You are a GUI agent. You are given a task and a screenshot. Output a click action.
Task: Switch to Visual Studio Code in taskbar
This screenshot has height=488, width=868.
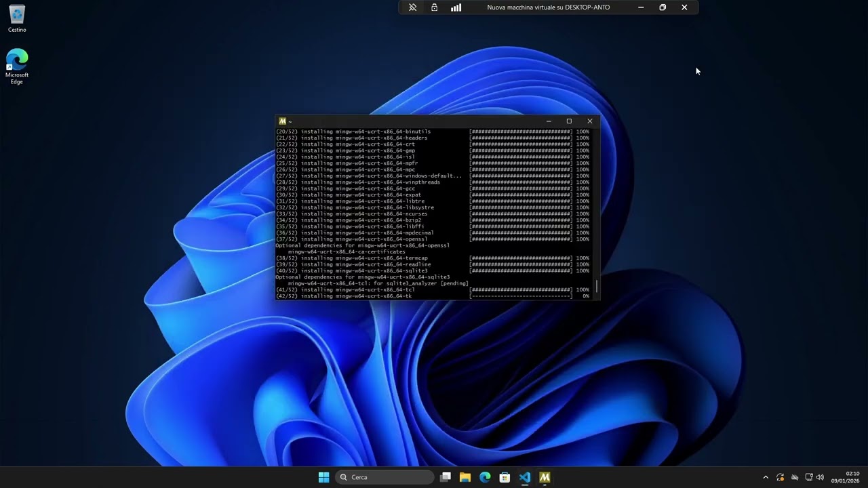[524, 477]
